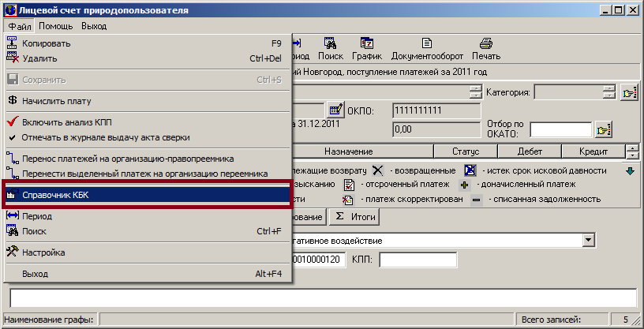Toggle Включить анализ КПП option
The height and width of the screenshot is (329, 644).
[x=67, y=122]
